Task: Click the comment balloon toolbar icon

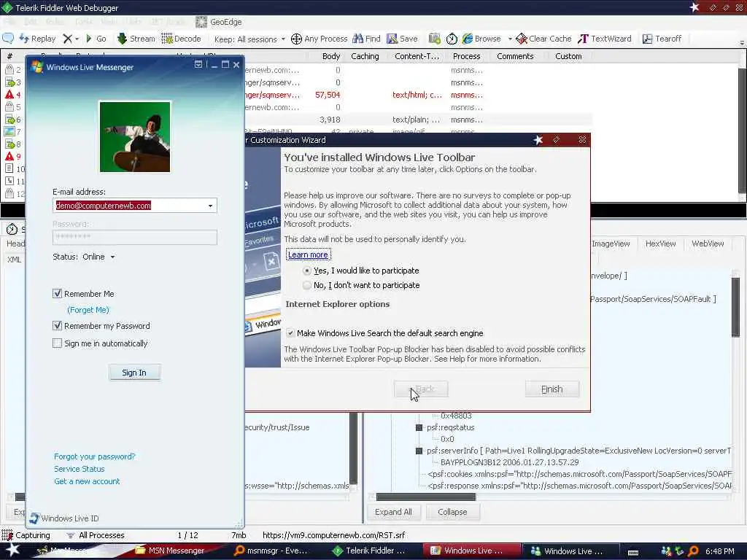Action: (8, 39)
